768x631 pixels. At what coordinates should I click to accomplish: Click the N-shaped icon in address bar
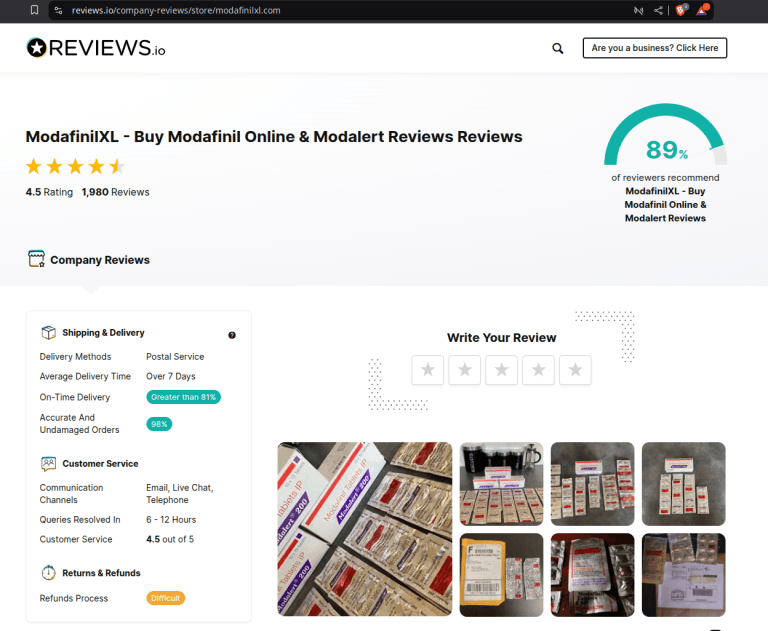(638, 10)
